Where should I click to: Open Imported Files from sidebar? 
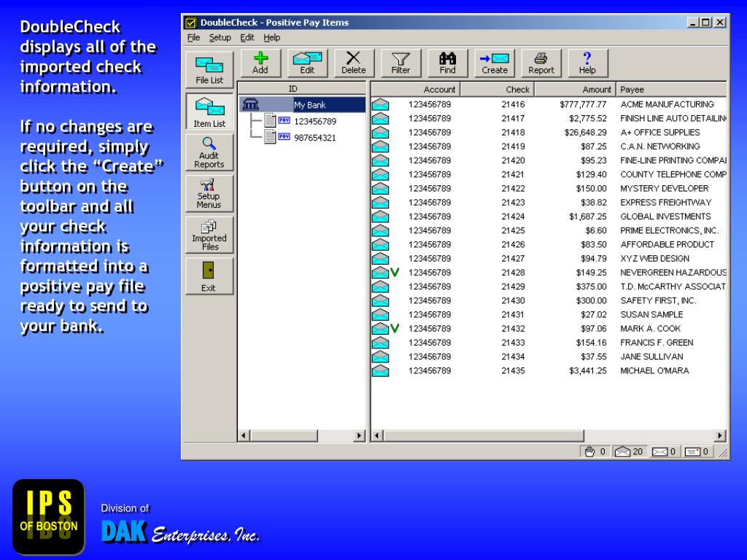209,235
